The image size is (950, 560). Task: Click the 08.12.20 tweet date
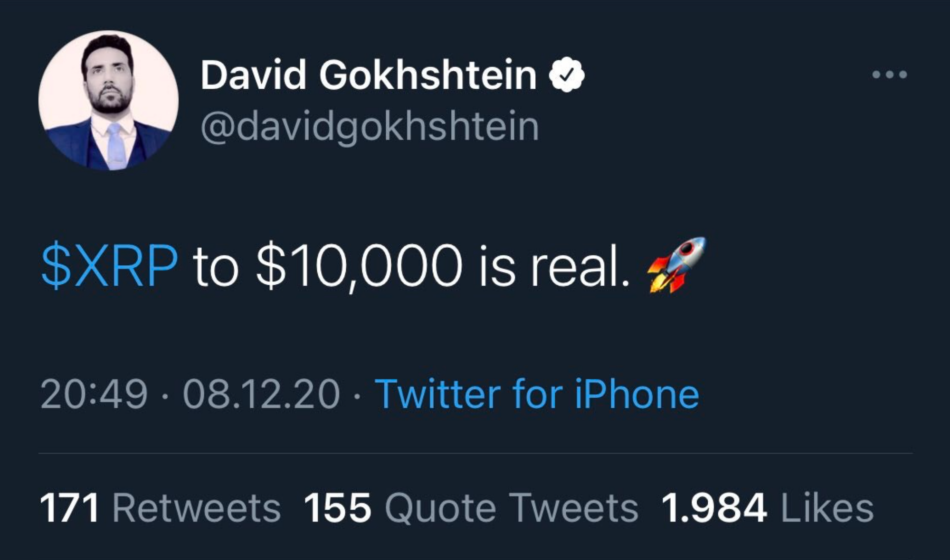(x=261, y=394)
